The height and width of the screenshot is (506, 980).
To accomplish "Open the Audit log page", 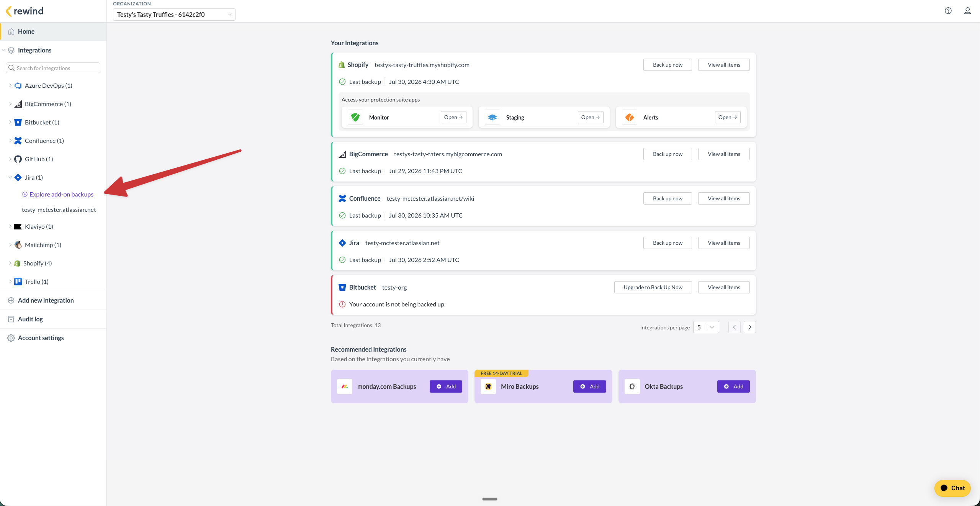I will click(53, 319).
